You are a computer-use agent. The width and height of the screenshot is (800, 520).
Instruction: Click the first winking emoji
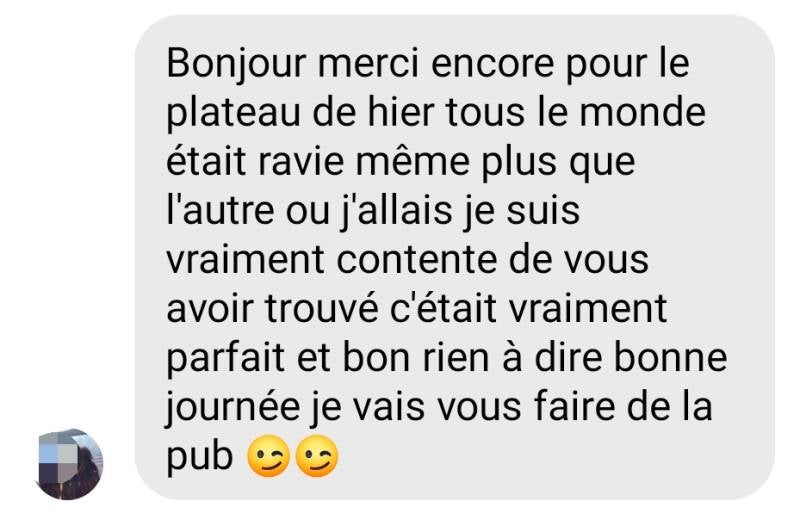point(268,456)
